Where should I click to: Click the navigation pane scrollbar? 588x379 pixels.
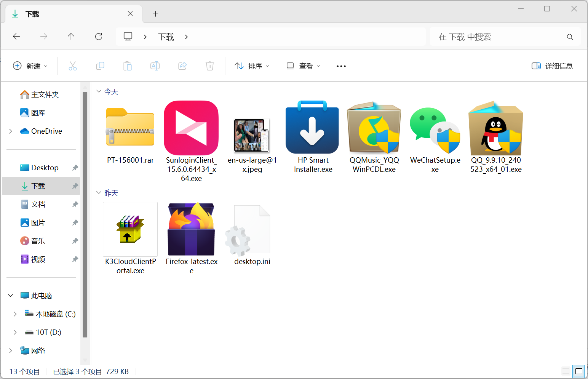point(85,214)
